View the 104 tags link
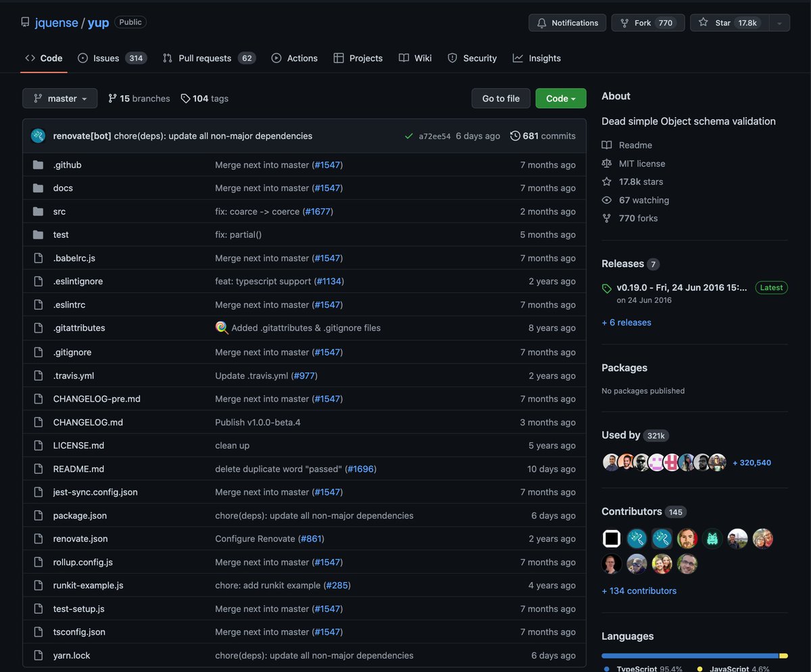Viewport: 811px width, 672px height. 205,99
